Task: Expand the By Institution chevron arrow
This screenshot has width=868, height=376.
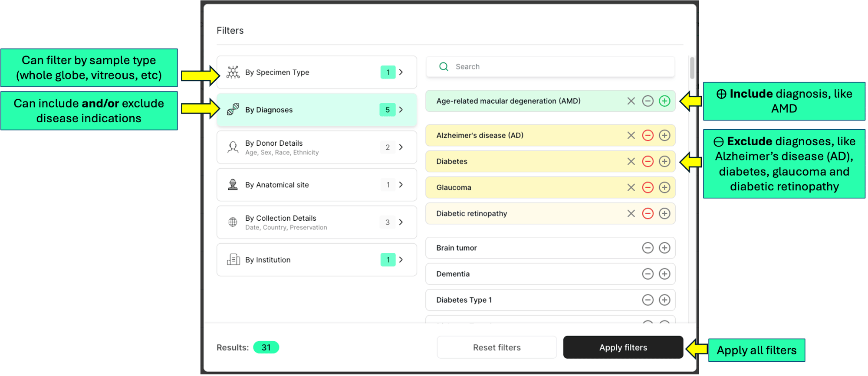Action: coord(401,259)
